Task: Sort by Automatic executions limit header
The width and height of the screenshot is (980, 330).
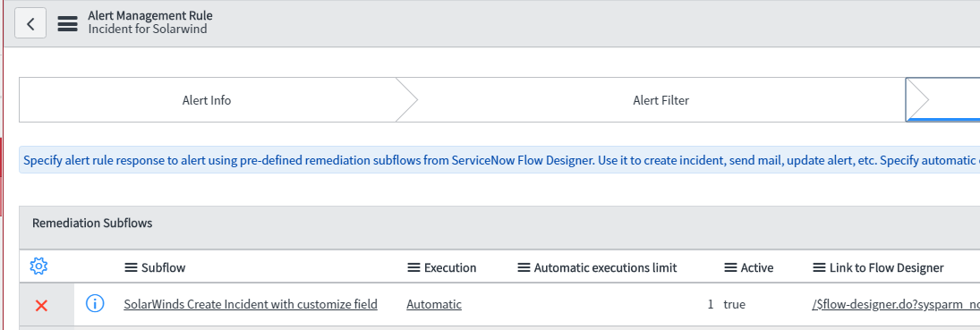Action: [605, 267]
